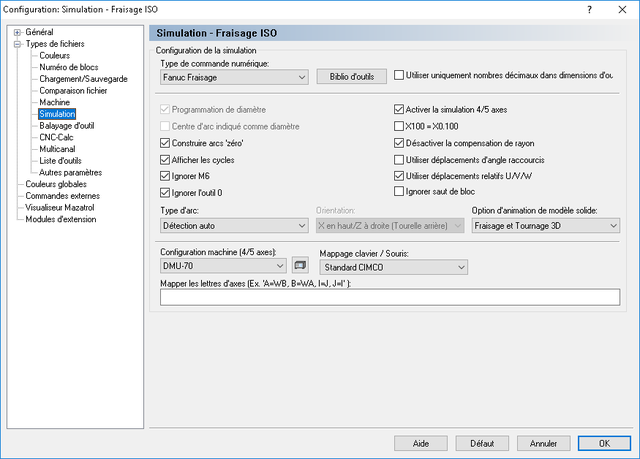Open the Type d'arc dropdown
Viewport: 640px width, 459px height.
(234, 226)
